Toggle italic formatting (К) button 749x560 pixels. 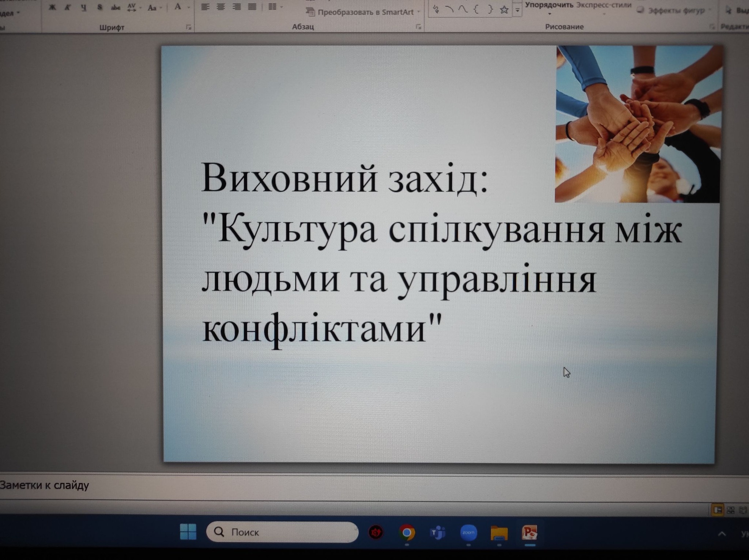(67, 7)
